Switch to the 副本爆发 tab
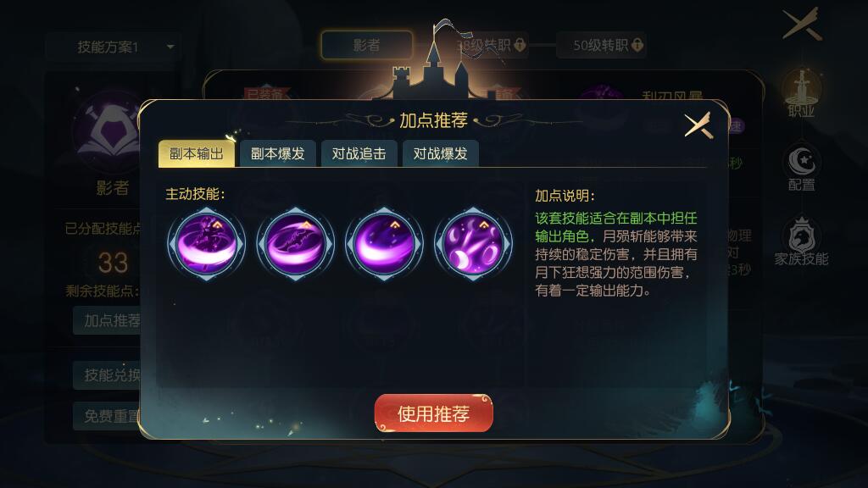 pyautogui.click(x=278, y=153)
